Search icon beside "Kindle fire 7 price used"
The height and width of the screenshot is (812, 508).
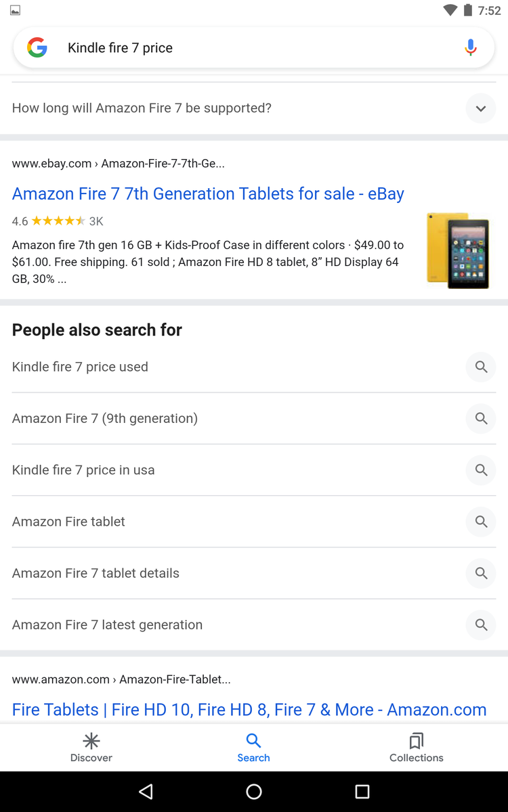coord(481,367)
